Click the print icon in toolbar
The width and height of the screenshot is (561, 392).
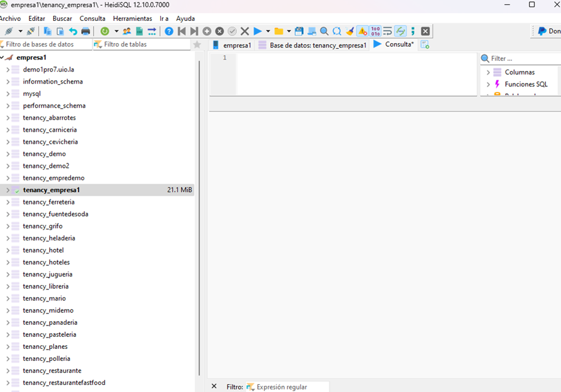85,31
